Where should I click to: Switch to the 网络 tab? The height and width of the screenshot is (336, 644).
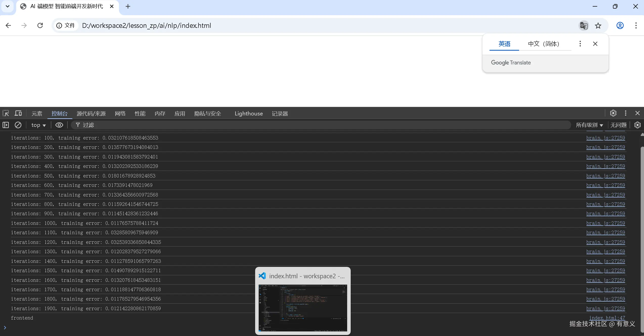click(120, 113)
